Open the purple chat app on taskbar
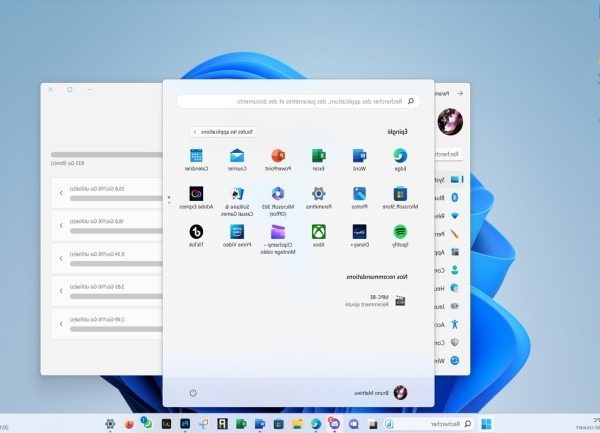This screenshot has width=600, height=433. click(x=354, y=424)
